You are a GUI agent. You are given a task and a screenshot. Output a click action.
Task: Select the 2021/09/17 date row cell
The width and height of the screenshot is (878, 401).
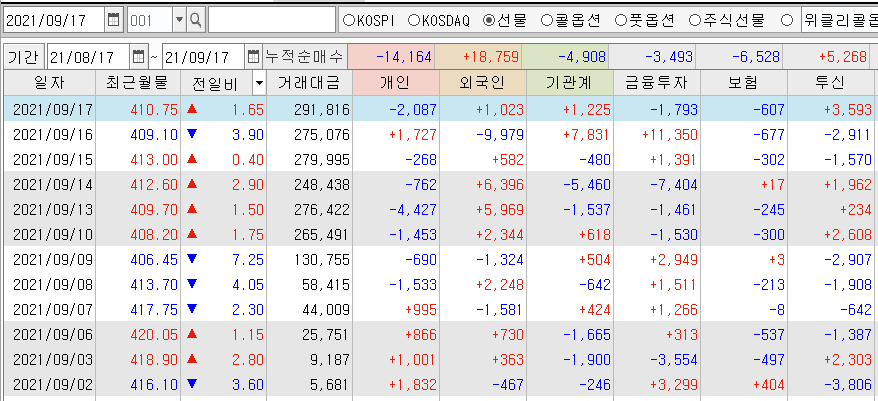pyautogui.click(x=49, y=110)
